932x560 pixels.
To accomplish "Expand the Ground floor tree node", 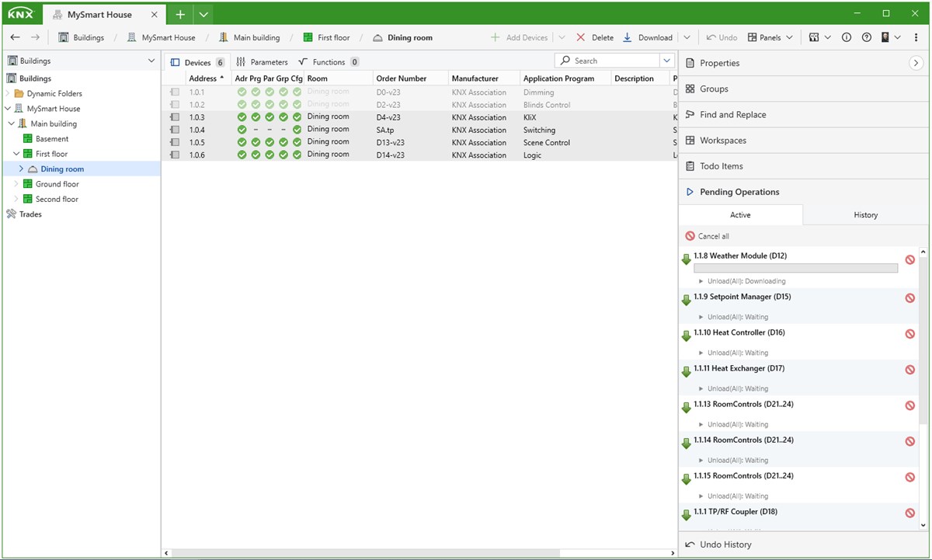I will 17,184.
